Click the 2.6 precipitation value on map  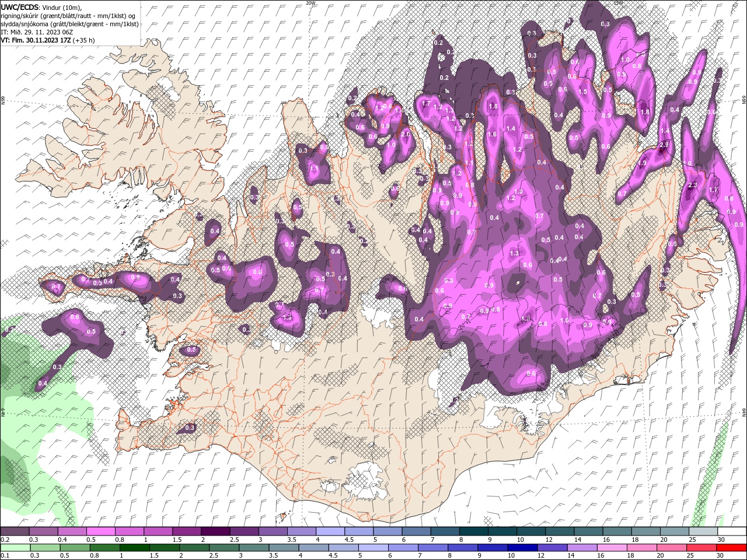click(x=406, y=134)
